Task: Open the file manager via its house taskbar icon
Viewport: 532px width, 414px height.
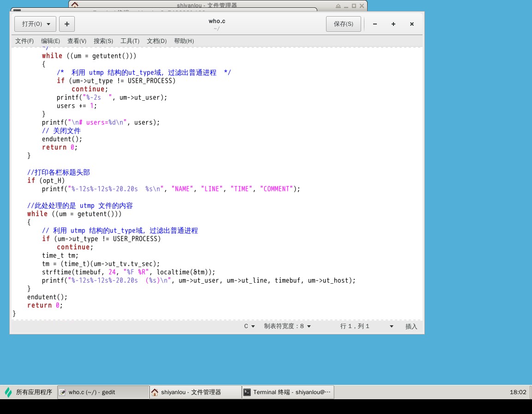Action: pyautogui.click(x=154, y=392)
